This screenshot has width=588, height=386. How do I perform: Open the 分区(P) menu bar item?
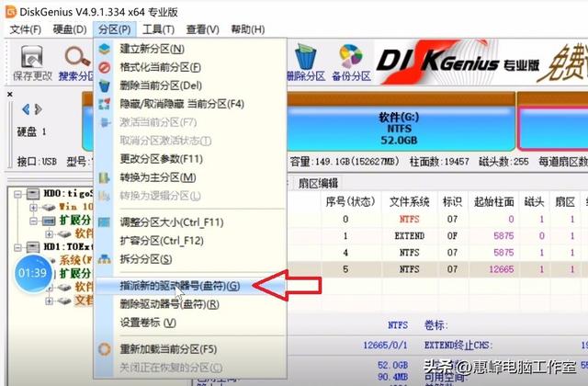point(114,29)
